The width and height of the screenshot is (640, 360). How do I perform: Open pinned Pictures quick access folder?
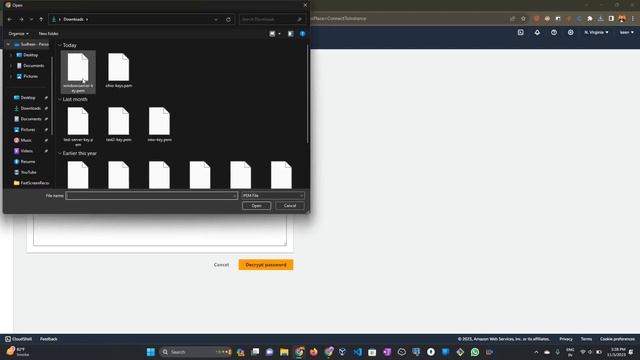27,129
